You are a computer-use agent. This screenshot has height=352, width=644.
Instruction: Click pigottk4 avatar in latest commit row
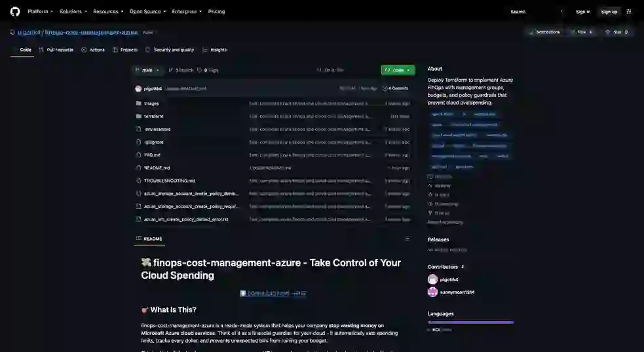click(x=138, y=88)
